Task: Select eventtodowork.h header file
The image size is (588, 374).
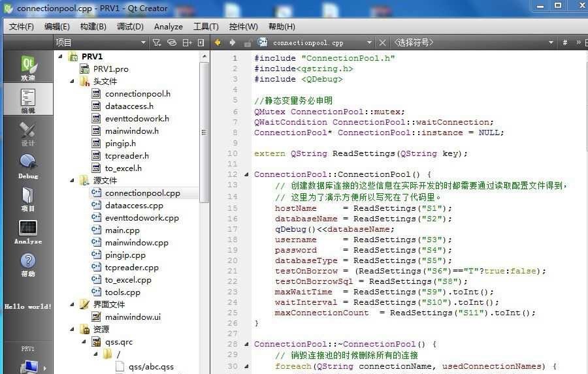Action: coord(137,118)
